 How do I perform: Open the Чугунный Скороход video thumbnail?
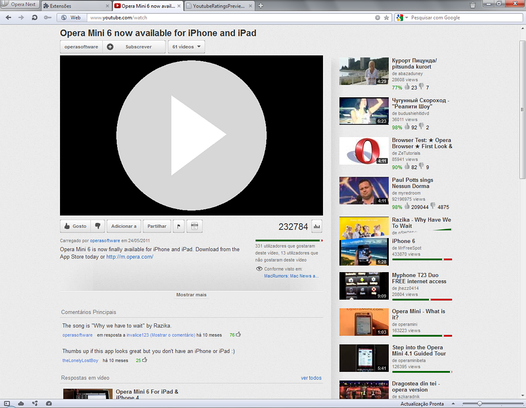tap(364, 111)
